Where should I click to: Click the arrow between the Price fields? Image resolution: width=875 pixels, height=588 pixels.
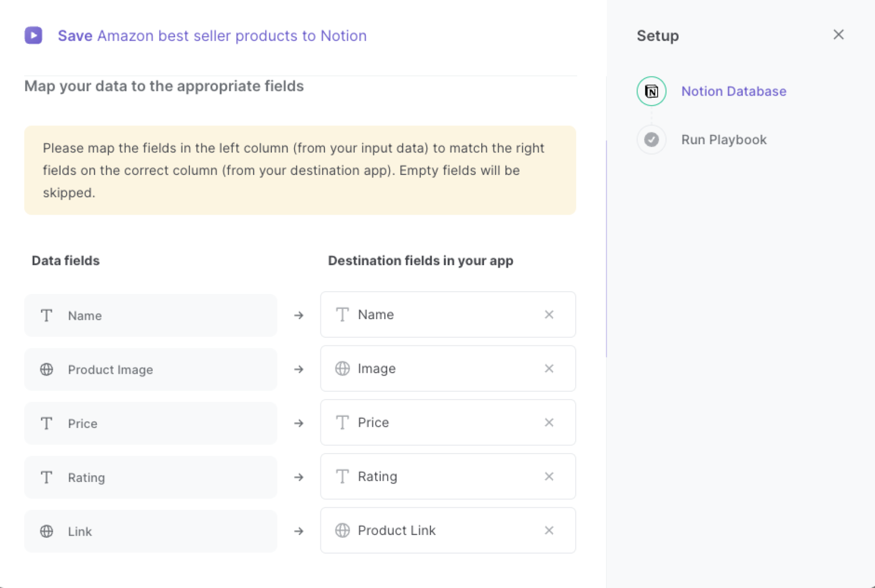click(x=299, y=423)
